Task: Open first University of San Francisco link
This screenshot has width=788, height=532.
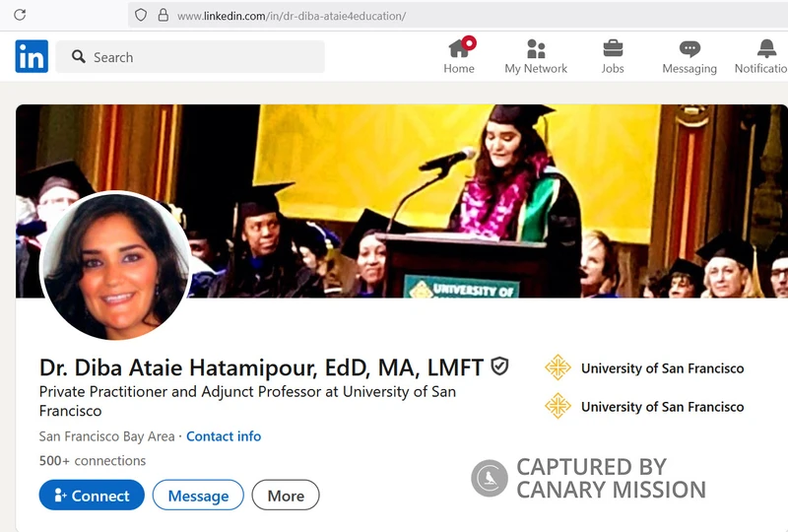Action: tap(662, 368)
